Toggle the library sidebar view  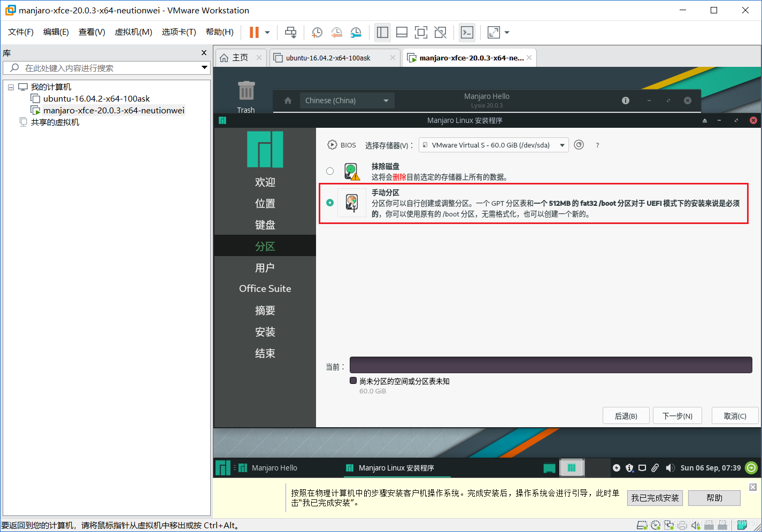pyautogui.click(x=382, y=33)
